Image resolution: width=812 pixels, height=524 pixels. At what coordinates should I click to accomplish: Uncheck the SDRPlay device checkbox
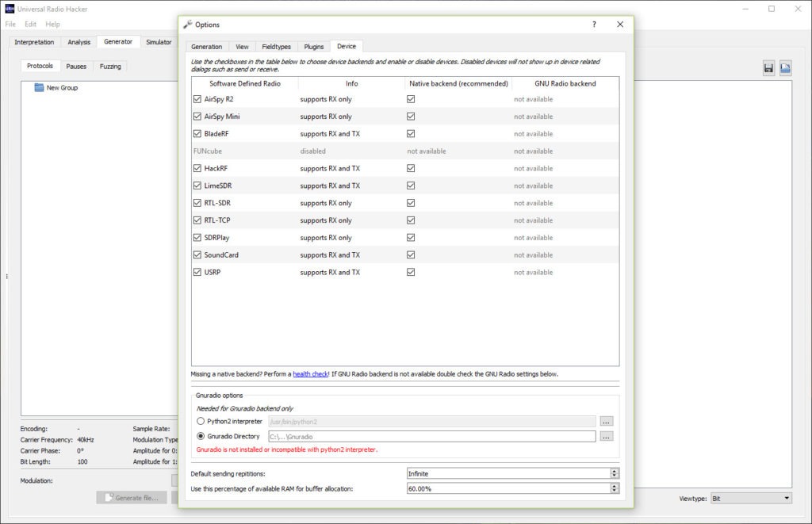click(197, 238)
